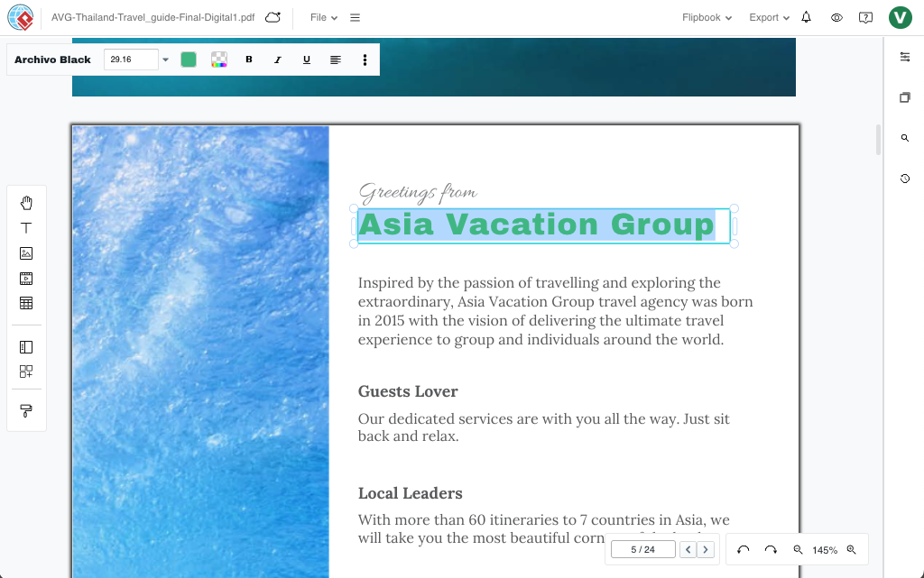Open the background highlight color swatch
Viewport: 924px width, 578px height.
point(219,60)
